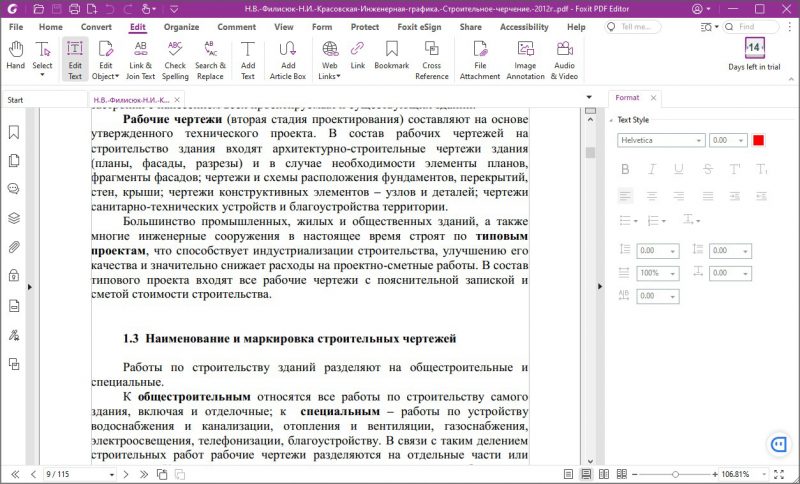This screenshot has width=800, height=484.
Task: Go to the first page
Action: tap(15, 474)
